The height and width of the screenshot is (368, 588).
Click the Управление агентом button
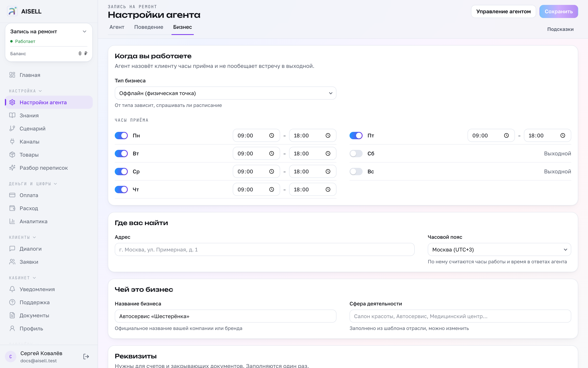[503, 11]
